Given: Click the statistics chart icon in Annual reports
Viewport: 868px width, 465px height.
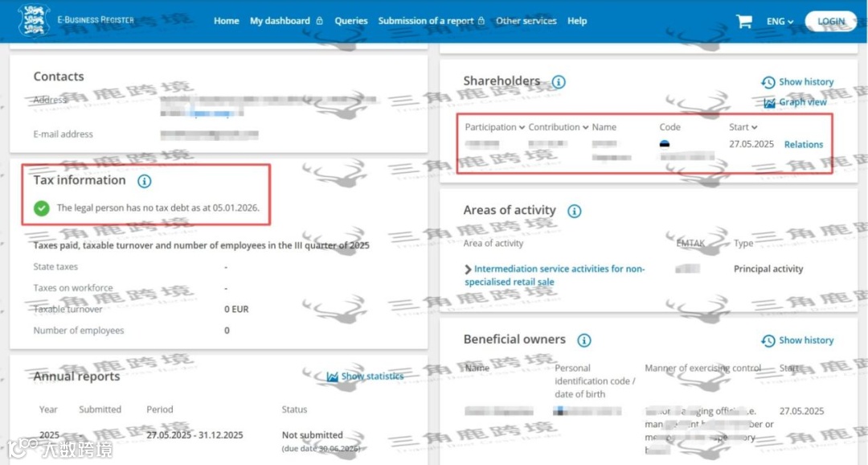Looking at the screenshot, I should coord(332,377).
